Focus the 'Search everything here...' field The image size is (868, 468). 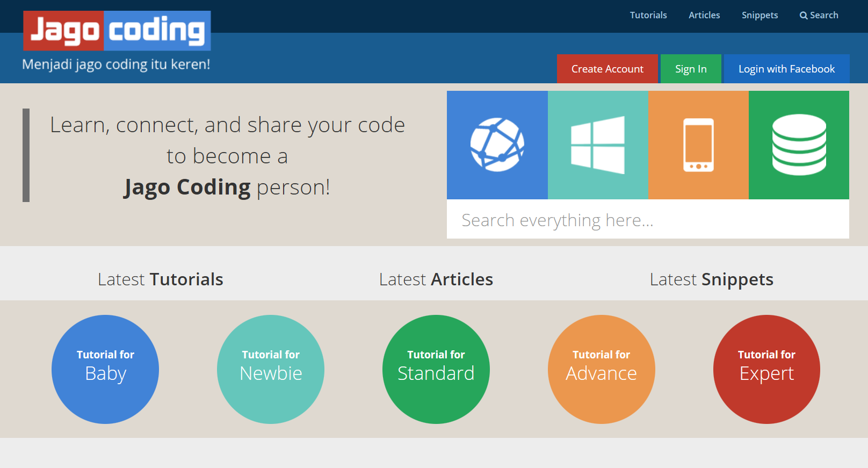pyautogui.click(x=648, y=220)
